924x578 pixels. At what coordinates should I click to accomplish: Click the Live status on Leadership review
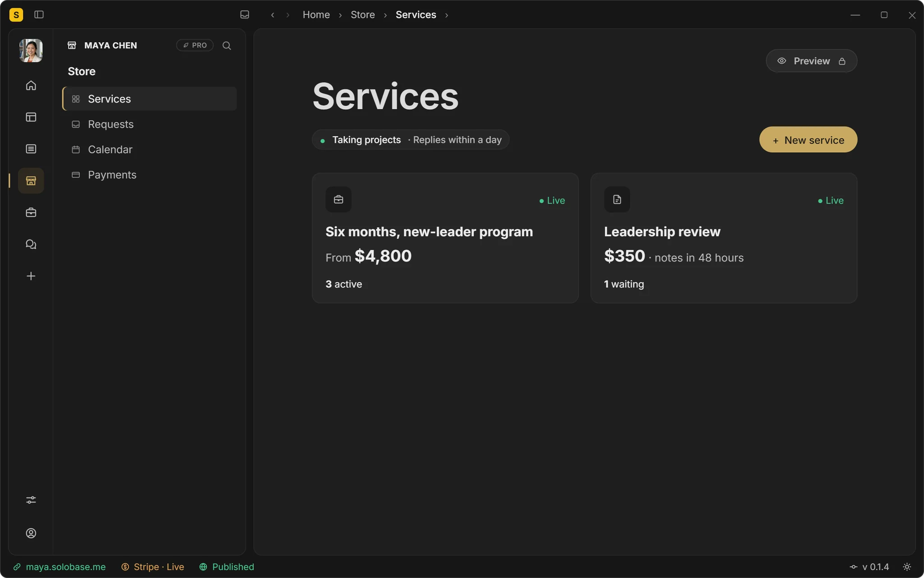tap(831, 200)
